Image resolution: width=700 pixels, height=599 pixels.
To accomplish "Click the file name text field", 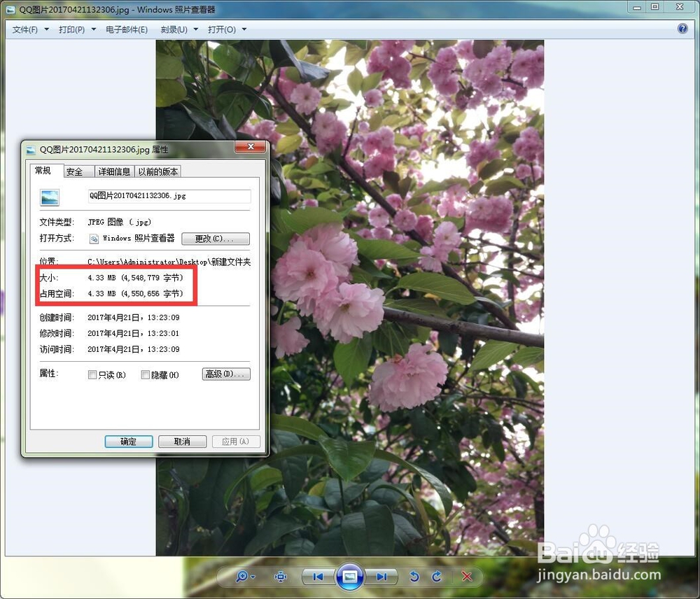I will 168,197.
